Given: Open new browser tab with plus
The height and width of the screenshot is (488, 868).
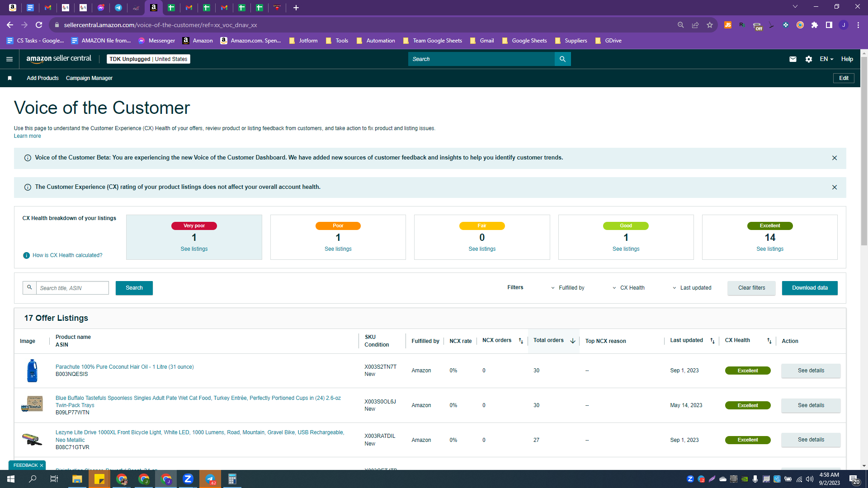Looking at the screenshot, I should 296,8.
